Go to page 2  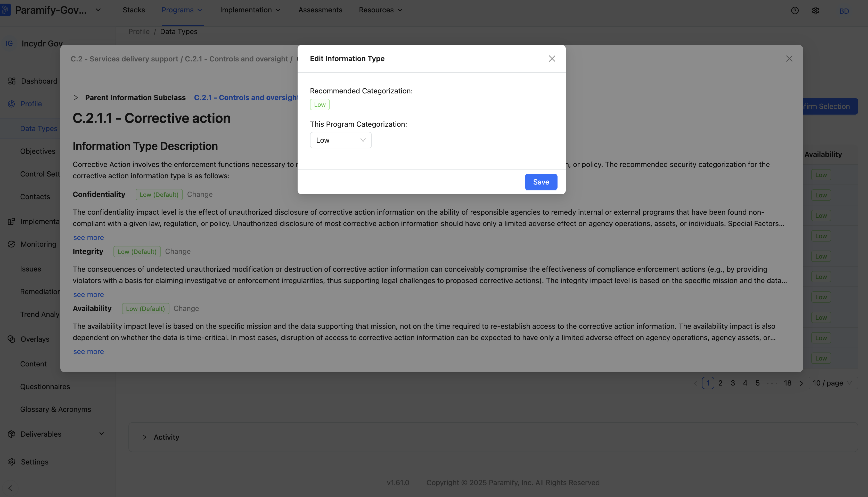pyautogui.click(x=720, y=383)
